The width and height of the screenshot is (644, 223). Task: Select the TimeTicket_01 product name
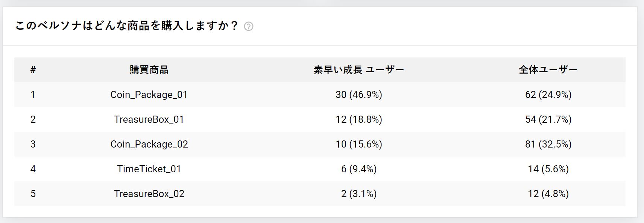coord(149,169)
